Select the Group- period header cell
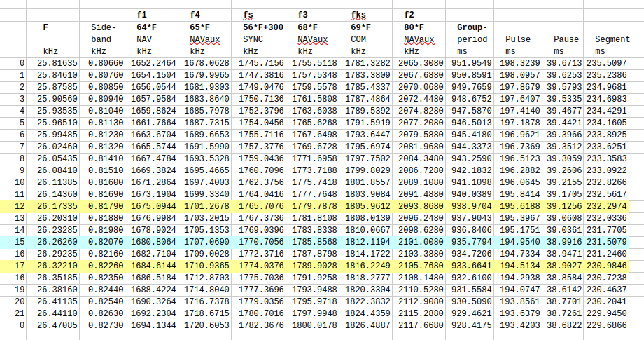This screenshot has height=340, width=644. [474, 34]
